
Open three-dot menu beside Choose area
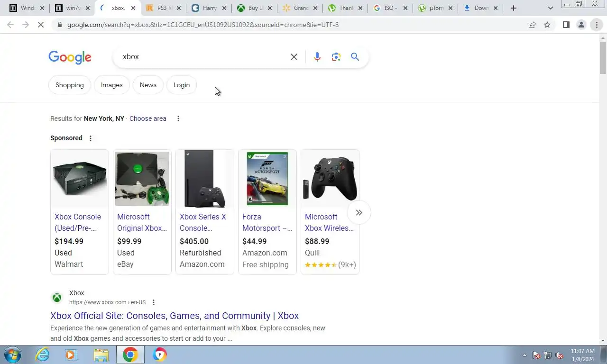click(x=178, y=118)
